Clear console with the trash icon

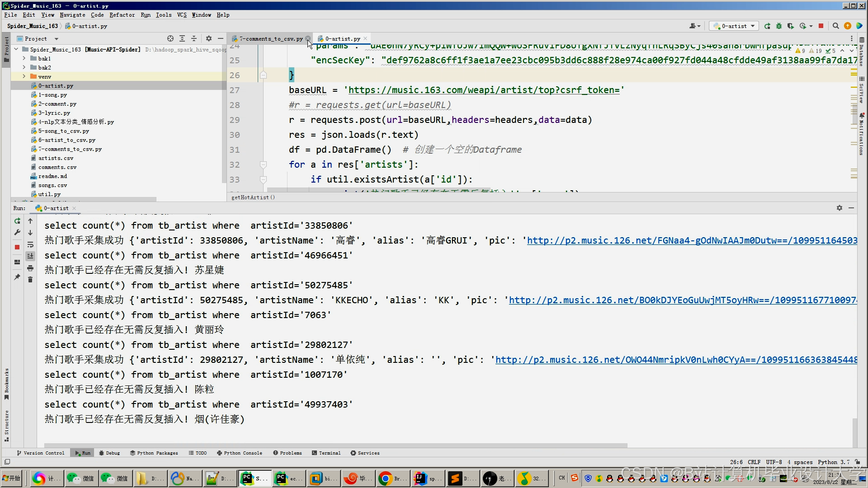coord(30,280)
